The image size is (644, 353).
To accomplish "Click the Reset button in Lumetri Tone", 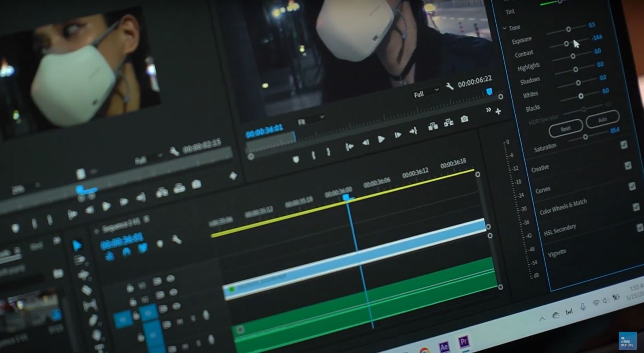I will pyautogui.click(x=565, y=129).
